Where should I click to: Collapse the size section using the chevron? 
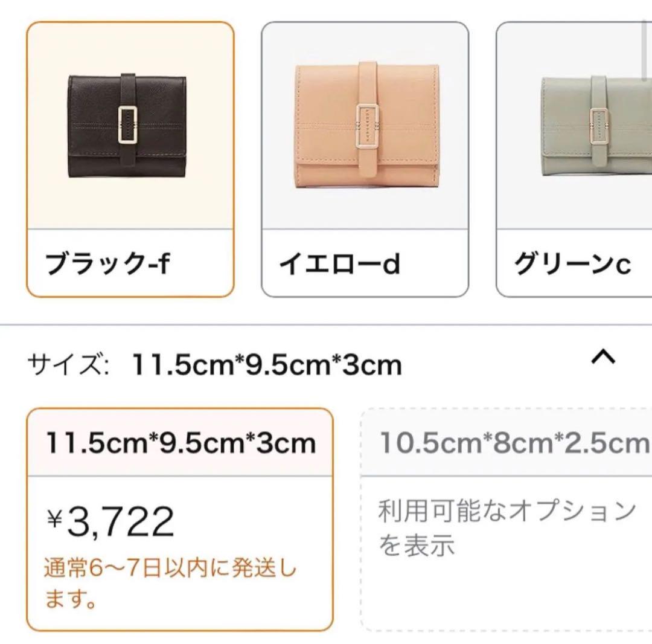click(x=603, y=357)
